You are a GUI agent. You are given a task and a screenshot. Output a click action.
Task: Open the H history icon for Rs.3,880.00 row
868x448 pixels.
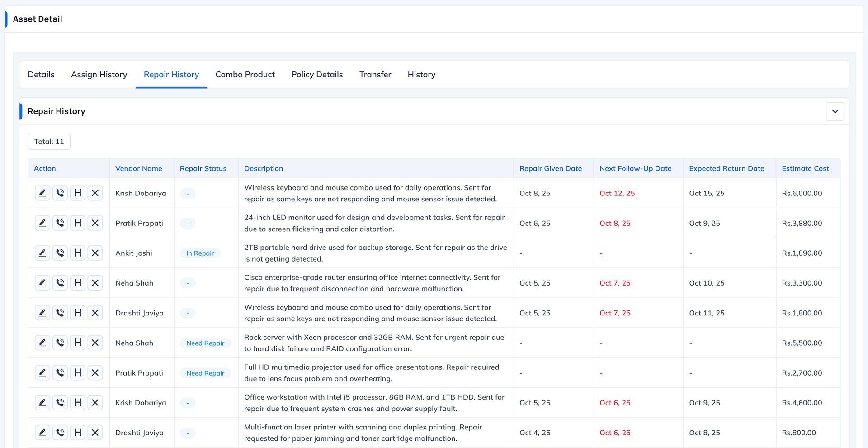tap(78, 223)
